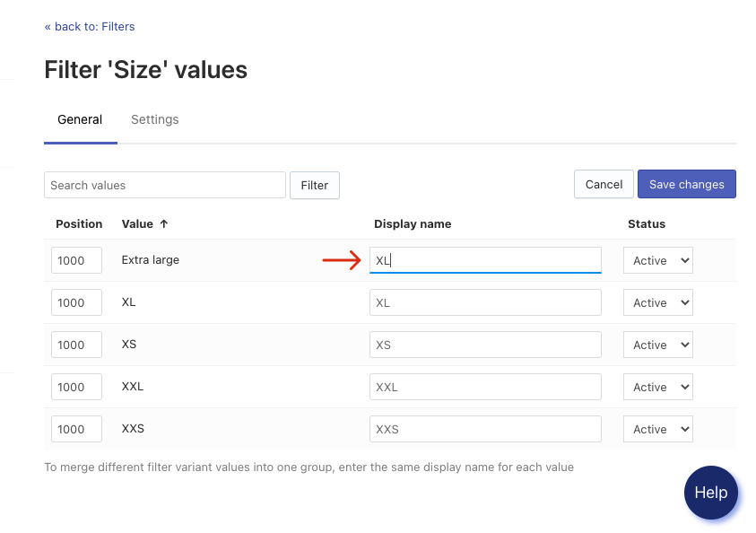This screenshot has width=756, height=533.
Task: Click the position field for XXS
Action: 76,429
